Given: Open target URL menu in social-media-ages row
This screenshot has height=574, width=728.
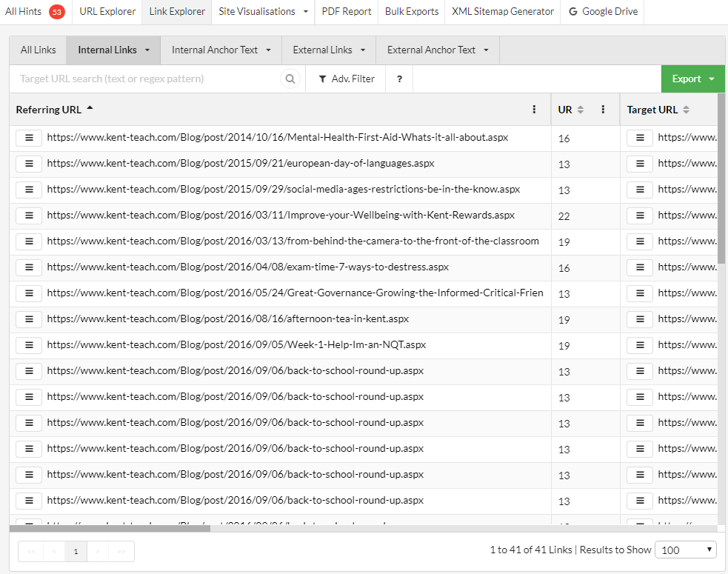Looking at the screenshot, I should (x=640, y=190).
